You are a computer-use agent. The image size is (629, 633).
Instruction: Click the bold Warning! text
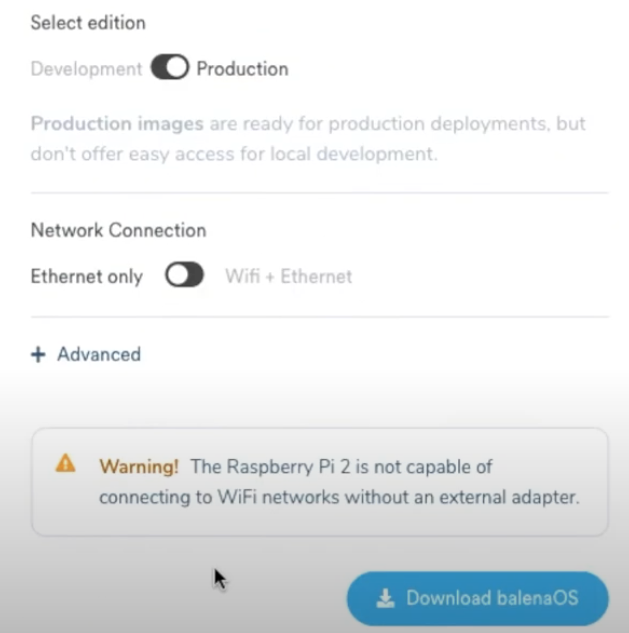(139, 466)
